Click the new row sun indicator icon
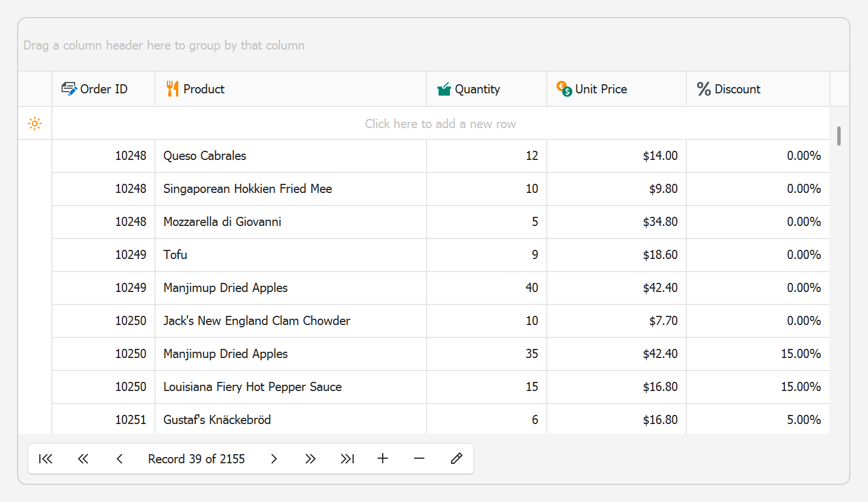Image resolution: width=868 pixels, height=502 pixels. [x=35, y=124]
